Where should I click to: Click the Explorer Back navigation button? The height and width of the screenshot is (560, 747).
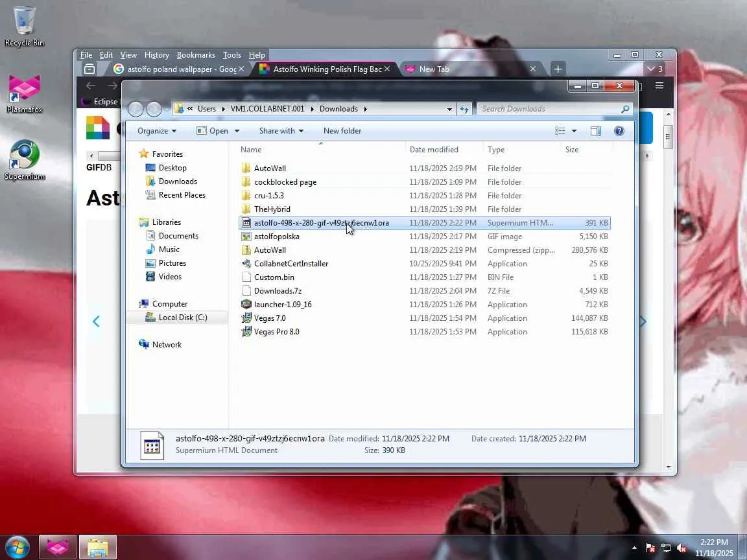136,109
